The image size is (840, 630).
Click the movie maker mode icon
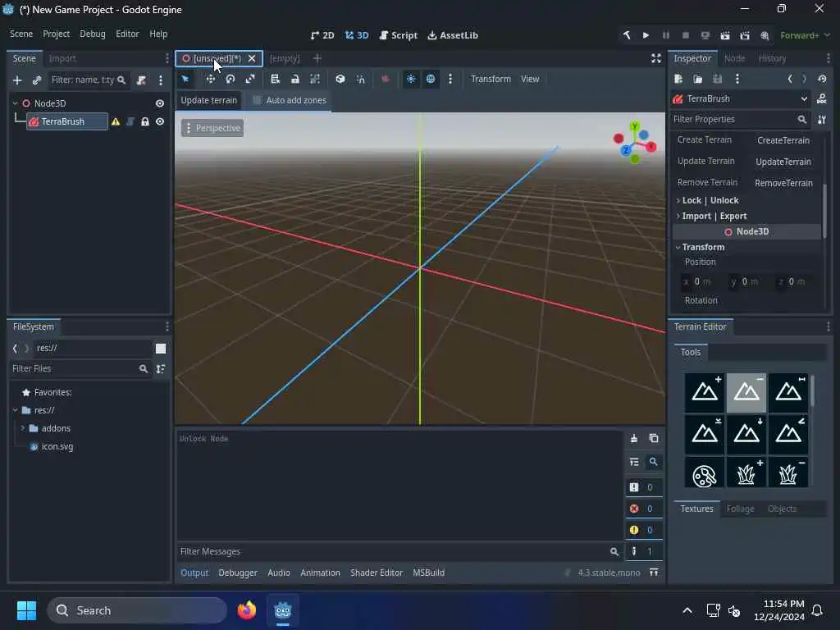click(765, 35)
